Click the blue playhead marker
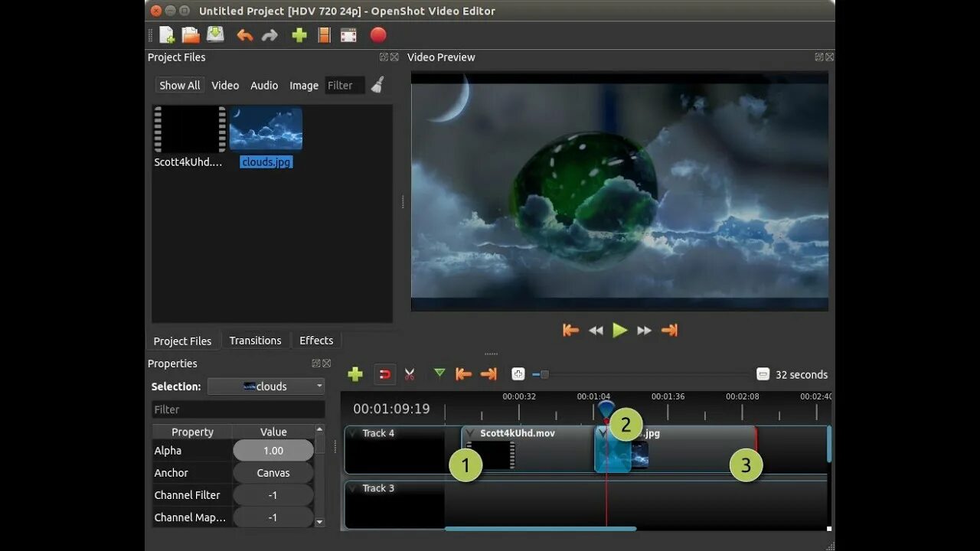 point(606,409)
